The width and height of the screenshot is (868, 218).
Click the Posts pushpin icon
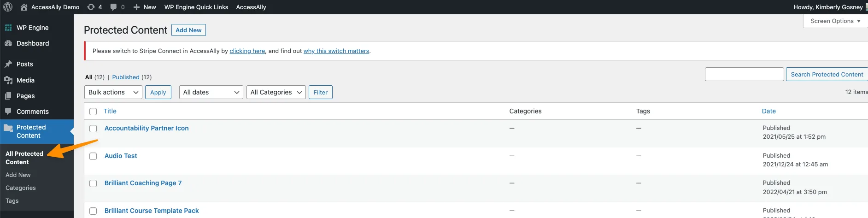(x=8, y=64)
